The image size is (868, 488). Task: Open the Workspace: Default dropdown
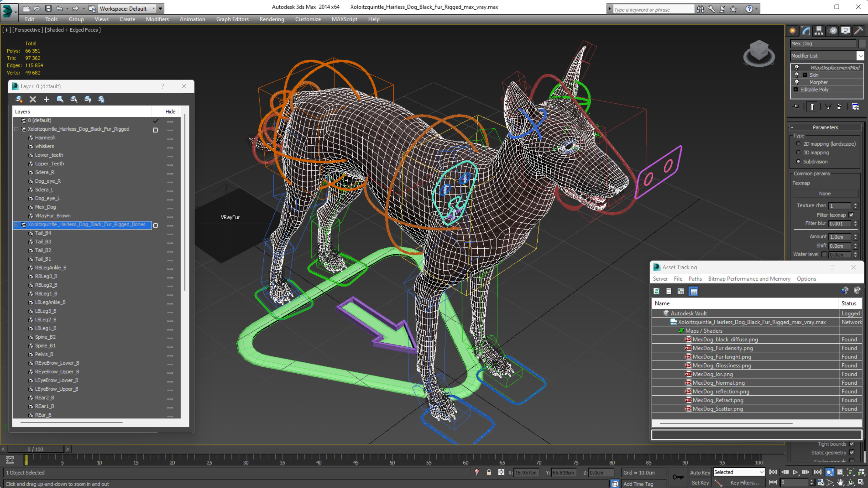click(x=128, y=9)
